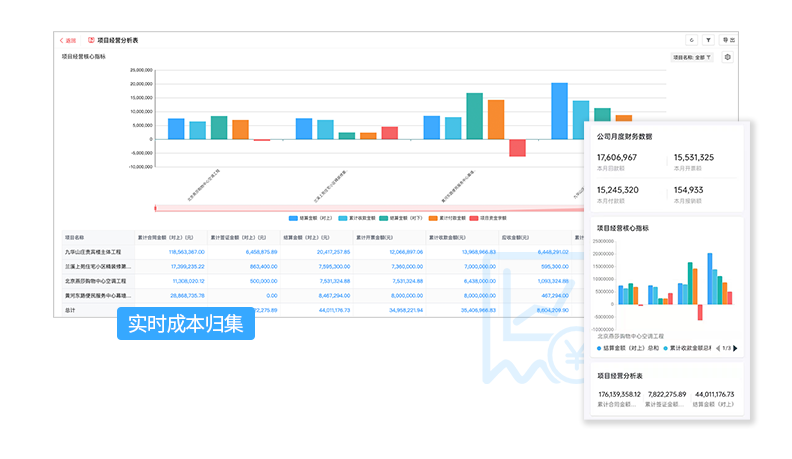Select the 本月回款额 17,606,967 metric
The width and height of the screenshot is (792, 459).
[x=623, y=162]
